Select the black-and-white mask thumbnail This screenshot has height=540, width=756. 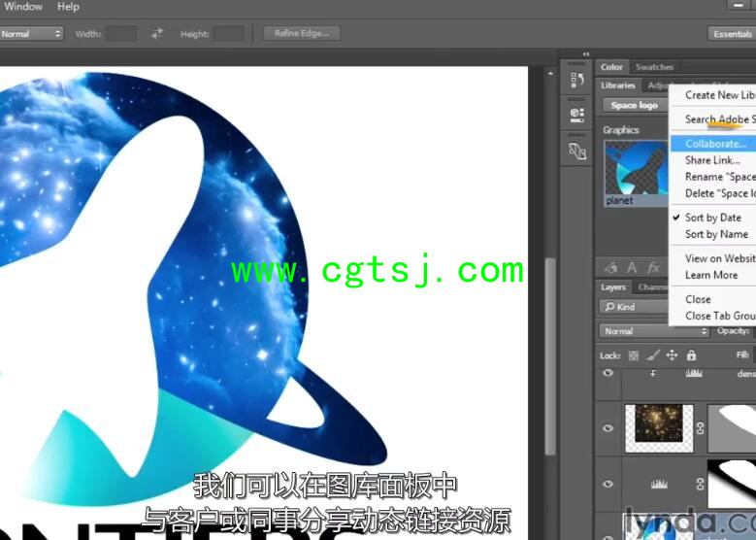click(x=732, y=483)
